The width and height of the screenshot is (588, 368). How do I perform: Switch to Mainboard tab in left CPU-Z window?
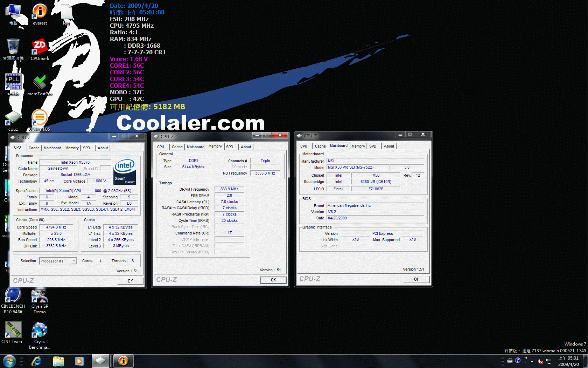click(52, 148)
